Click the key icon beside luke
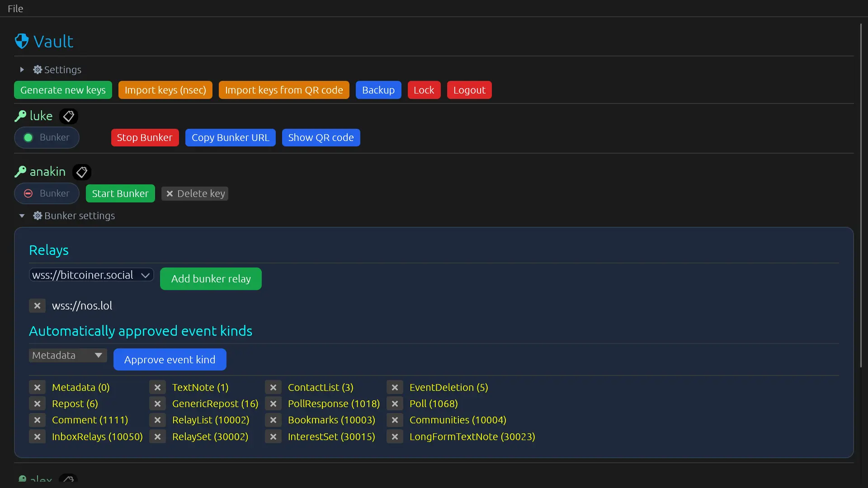 click(x=20, y=116)
